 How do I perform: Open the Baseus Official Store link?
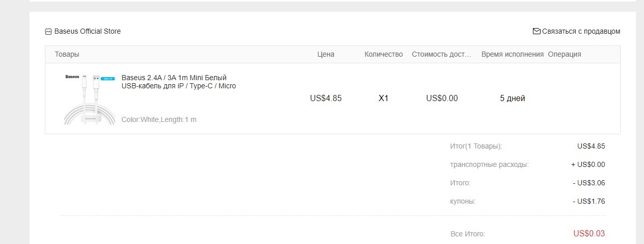(88, 31)
